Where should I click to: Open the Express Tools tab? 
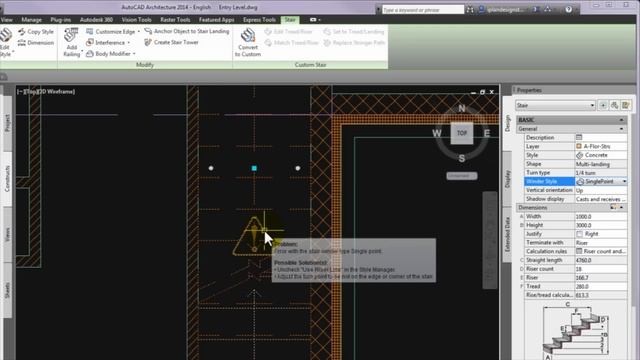point(259,20)
